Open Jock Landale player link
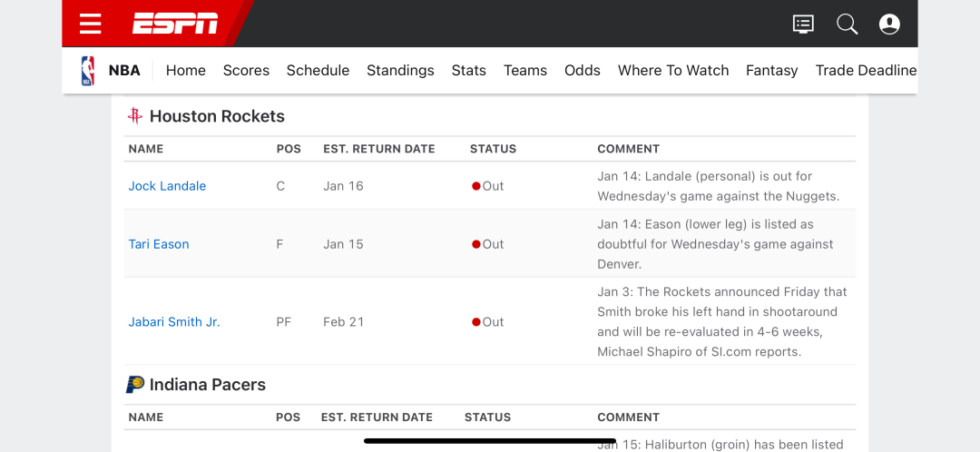980x452 pixels. click(x=168, y=186)
